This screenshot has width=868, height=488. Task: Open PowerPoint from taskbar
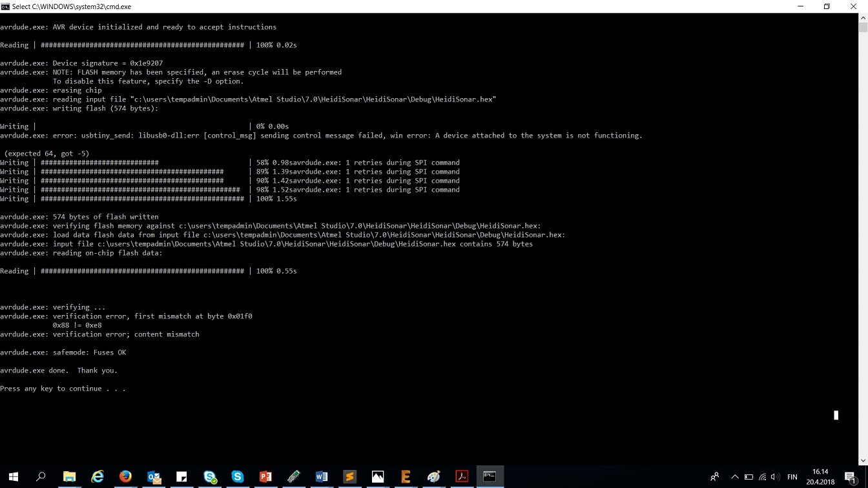coord(265,477)
